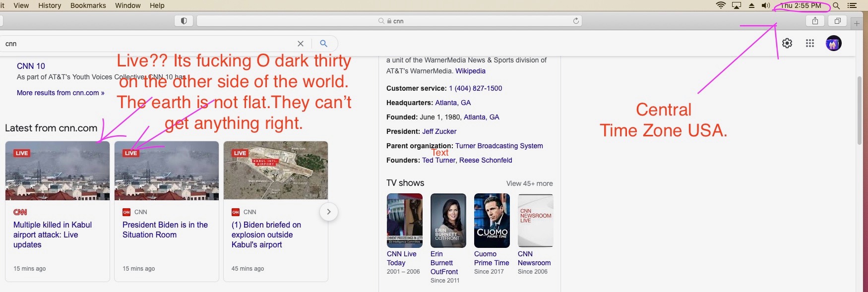This screenshot has width=868, height=292.
Task: Click Safari privacy shield icon
Action: click(184, 21)
